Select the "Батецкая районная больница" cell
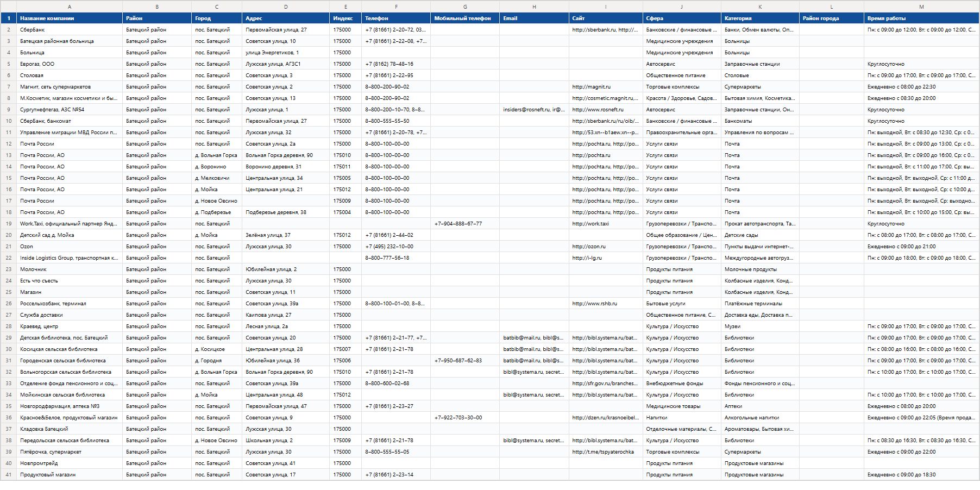 (70, 41)
